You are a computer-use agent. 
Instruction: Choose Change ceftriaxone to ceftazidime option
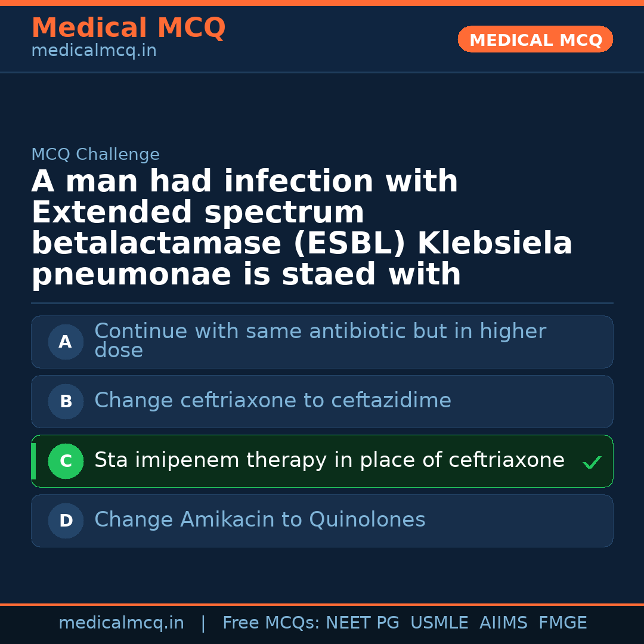(x=273, y=401)
